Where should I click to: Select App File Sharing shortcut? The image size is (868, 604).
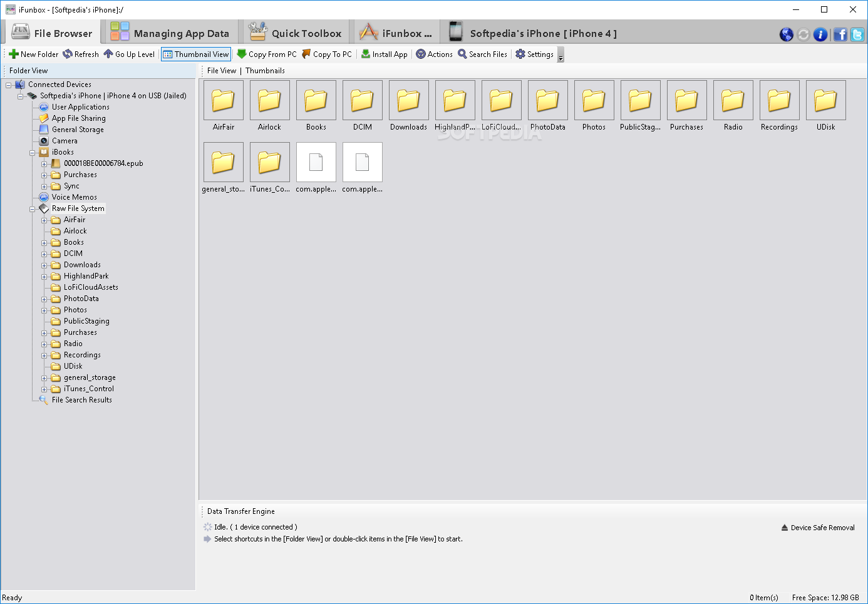(78, 118)
